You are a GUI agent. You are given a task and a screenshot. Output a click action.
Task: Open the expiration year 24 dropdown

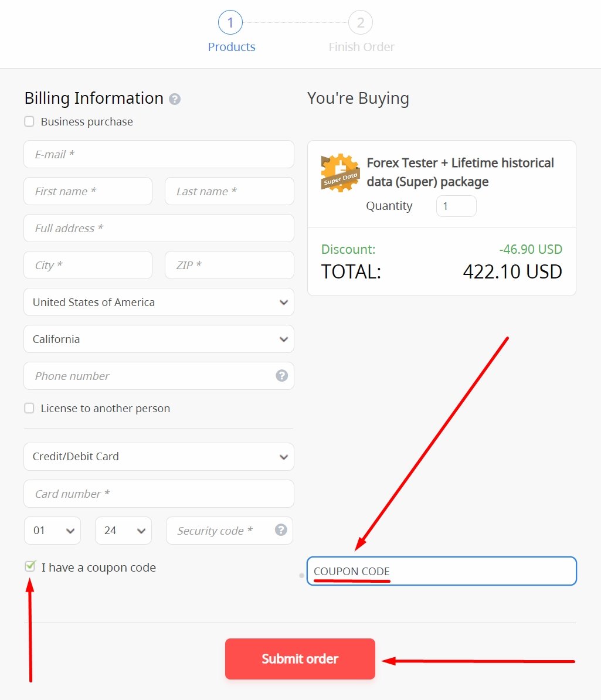[123, 531]
